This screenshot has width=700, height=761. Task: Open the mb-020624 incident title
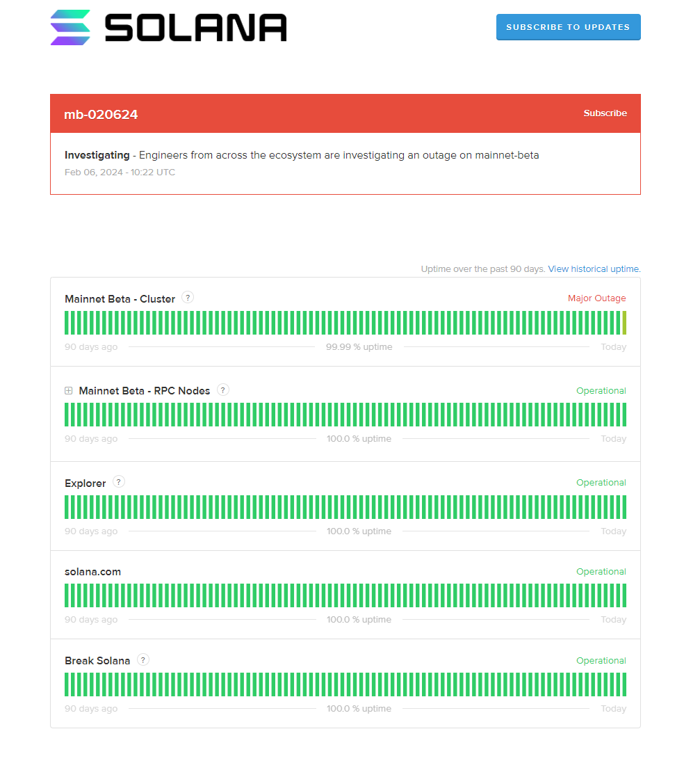tap(101, 115)
